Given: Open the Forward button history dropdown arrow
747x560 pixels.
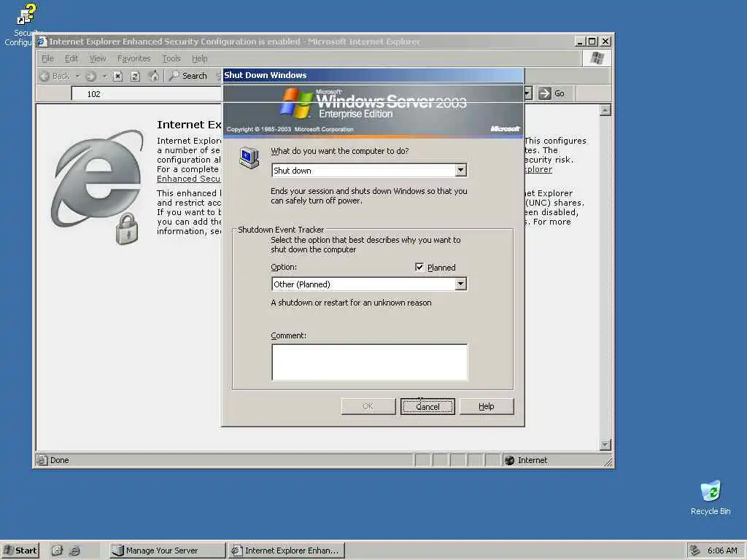Looking at the screenshot, I should (x=104, y=76).
